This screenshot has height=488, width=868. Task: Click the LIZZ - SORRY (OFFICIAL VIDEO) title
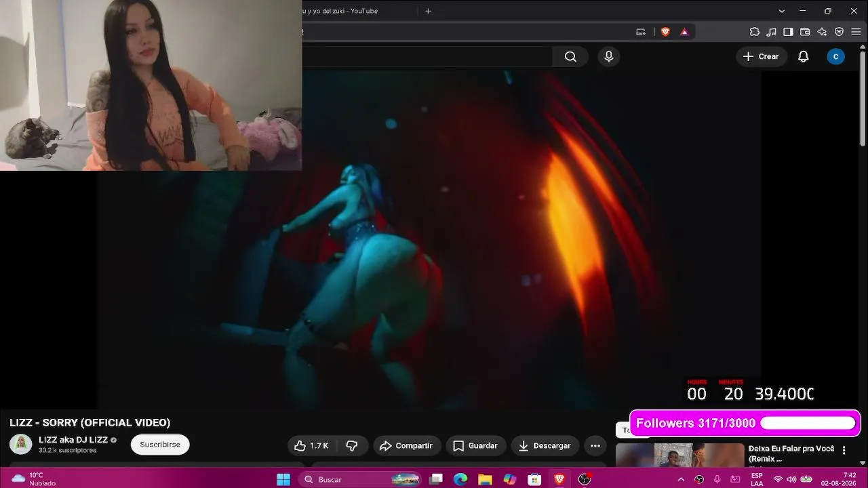(90, 423)
